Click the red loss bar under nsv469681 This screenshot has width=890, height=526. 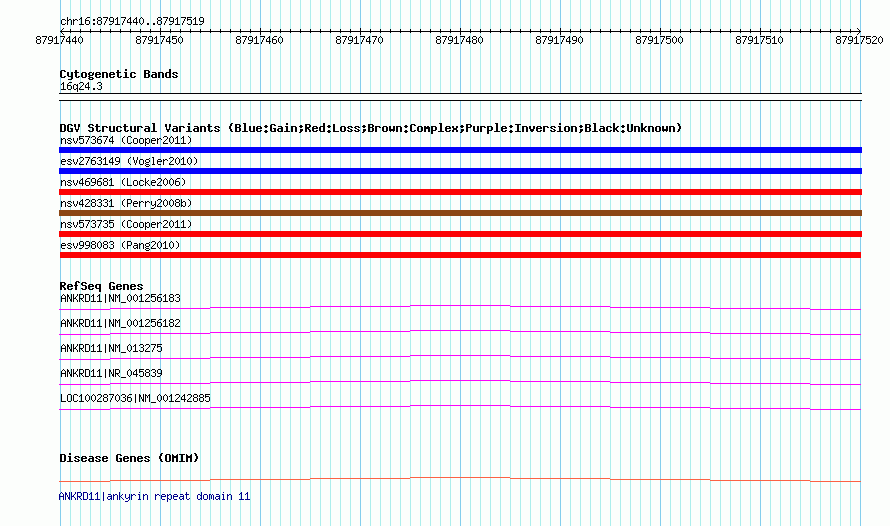click(x=460, y=192)
